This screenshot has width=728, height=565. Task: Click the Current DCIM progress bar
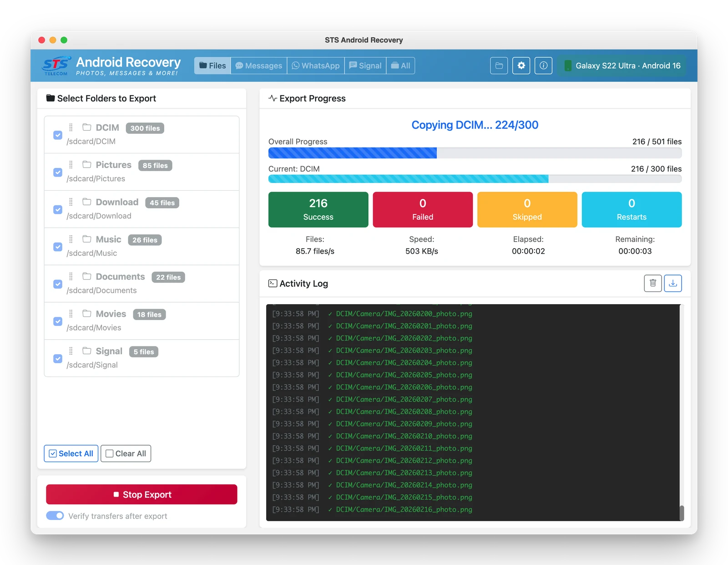tap(475, 179)
